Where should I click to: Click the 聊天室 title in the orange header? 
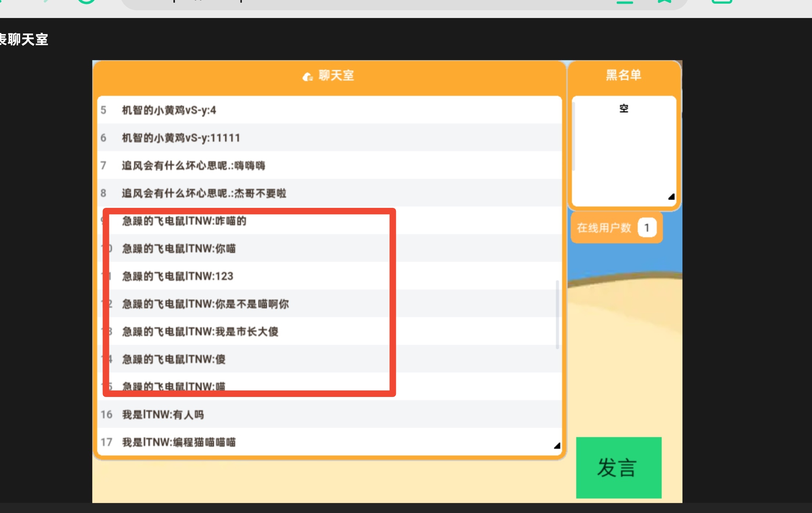click(336, 76)
